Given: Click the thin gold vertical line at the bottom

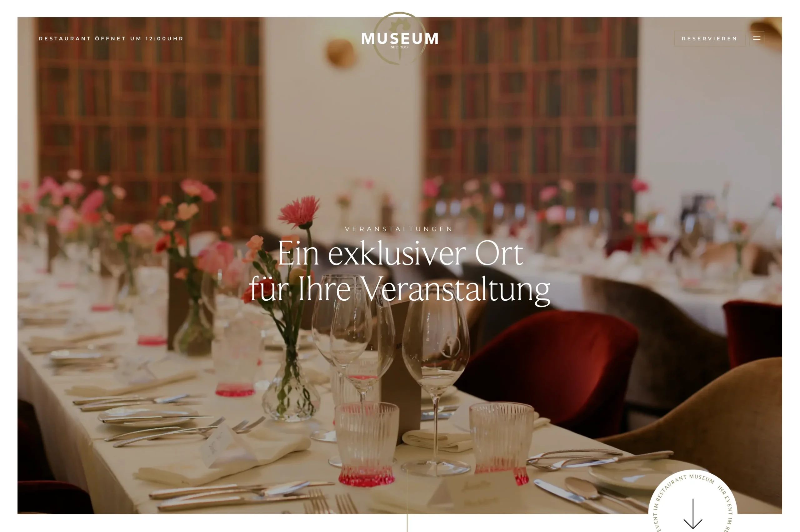Looking at the screenshot, I should [407, 500].
